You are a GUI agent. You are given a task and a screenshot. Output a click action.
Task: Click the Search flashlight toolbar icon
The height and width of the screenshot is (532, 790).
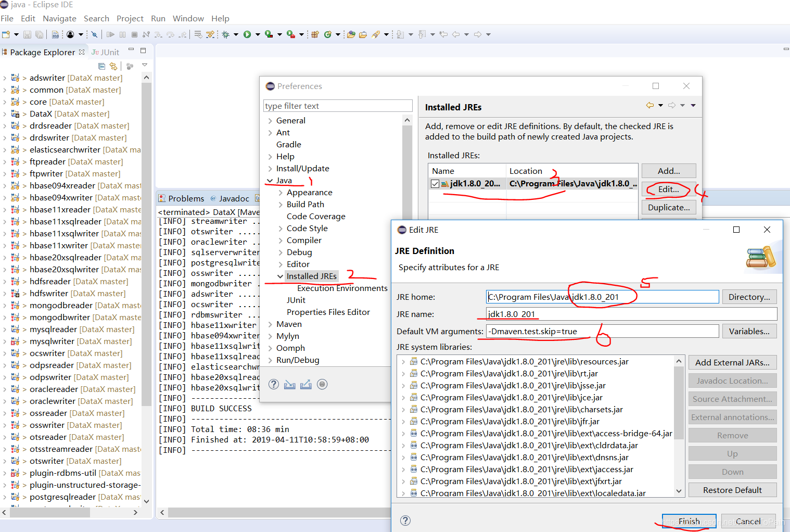click(x=375, y=34)
